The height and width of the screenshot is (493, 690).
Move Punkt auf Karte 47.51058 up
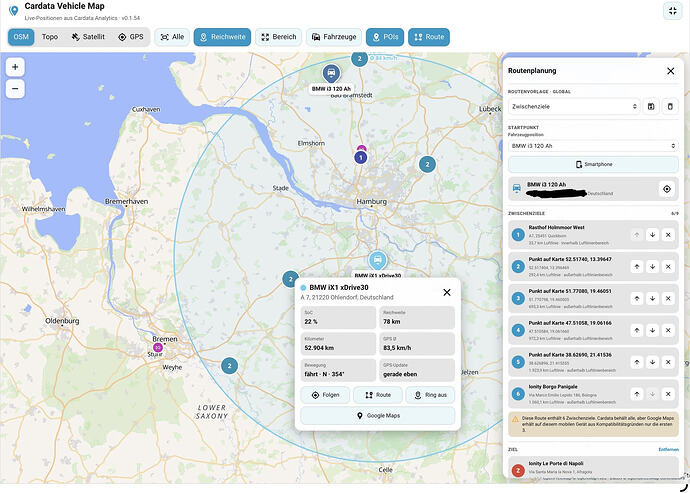tap(637, 330)
